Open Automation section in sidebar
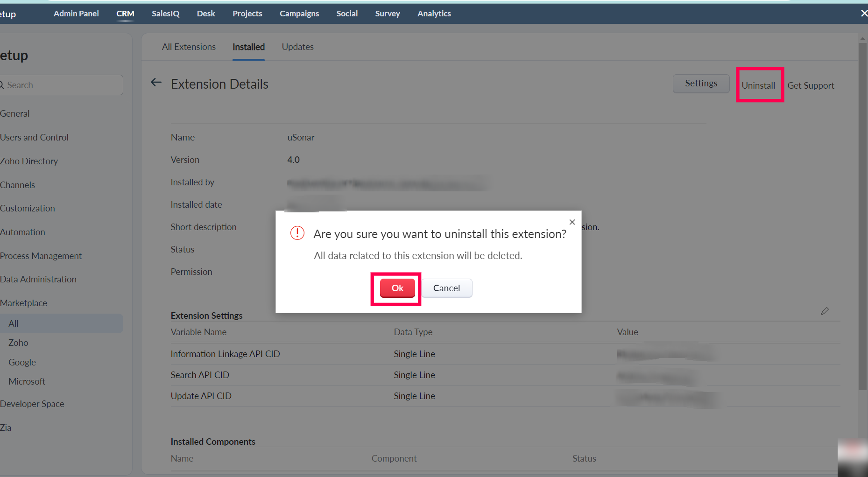 [22, 232]
